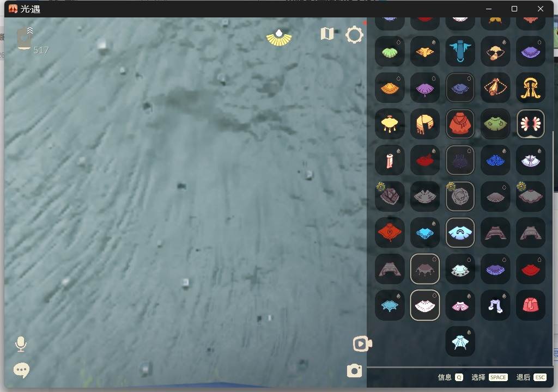558x392 pixels.
Task: Open the chat bubble
Action: (21, 370)
